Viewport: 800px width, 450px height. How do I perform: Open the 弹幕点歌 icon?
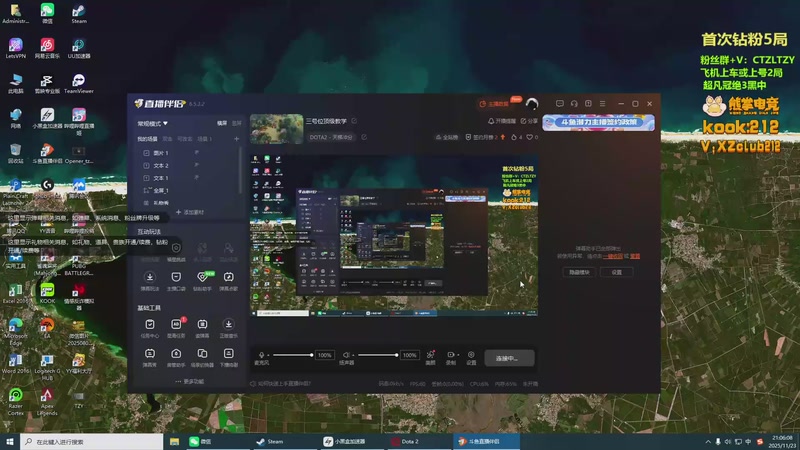pyautogui.click(x=229, y=277)
